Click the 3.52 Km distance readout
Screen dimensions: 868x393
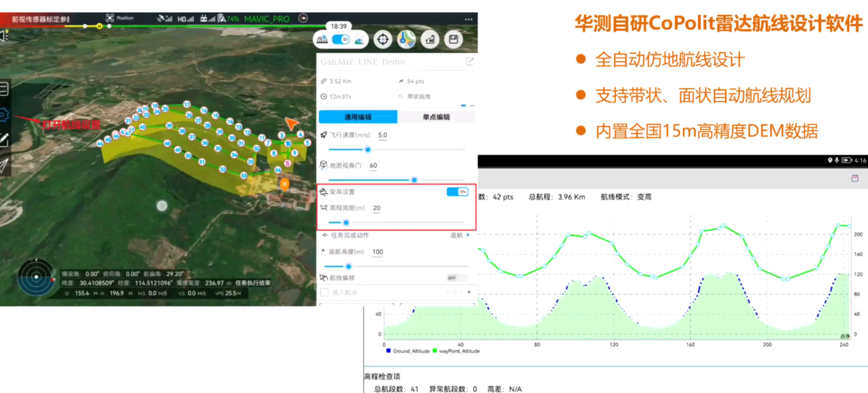[340, 81]
